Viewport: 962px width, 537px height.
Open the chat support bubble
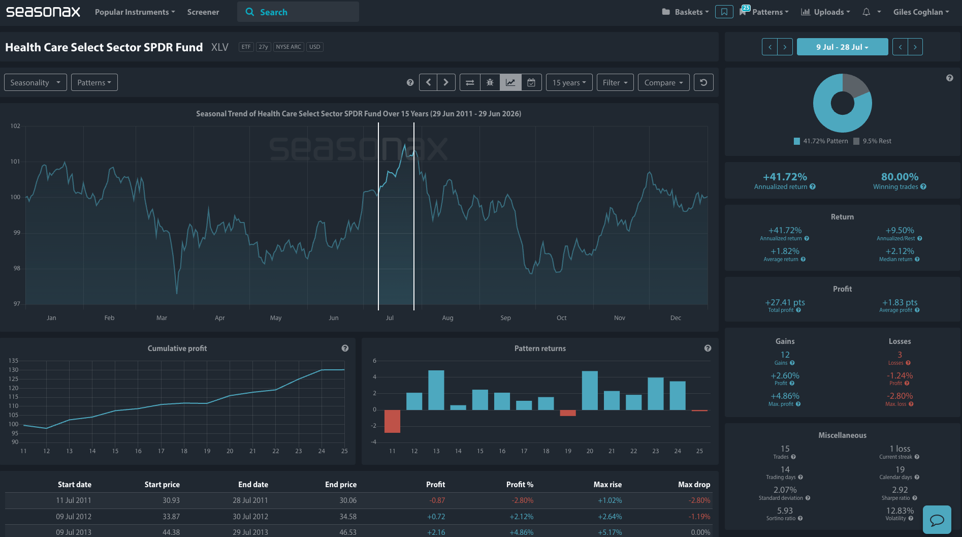[937, 520]
